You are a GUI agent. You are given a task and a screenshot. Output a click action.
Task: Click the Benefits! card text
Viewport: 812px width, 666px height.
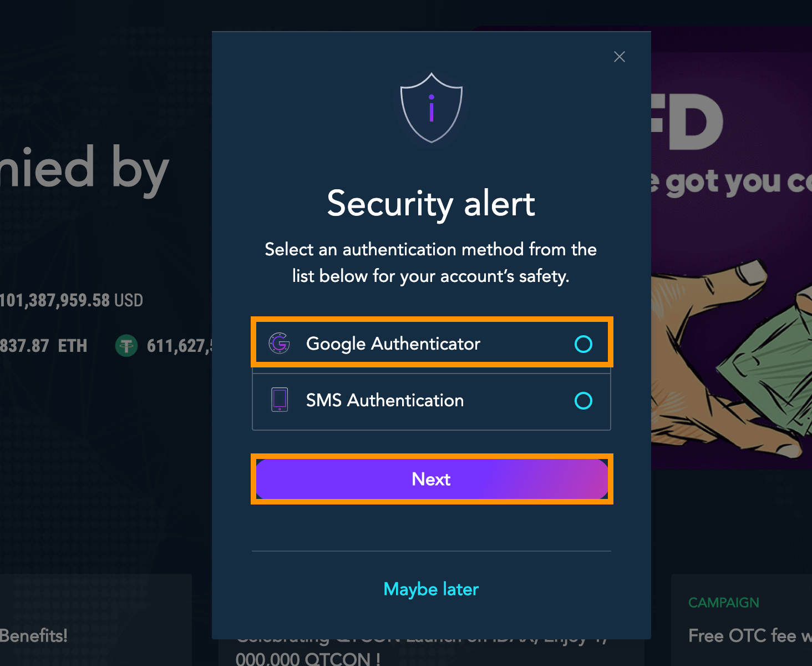pos(33,636)
